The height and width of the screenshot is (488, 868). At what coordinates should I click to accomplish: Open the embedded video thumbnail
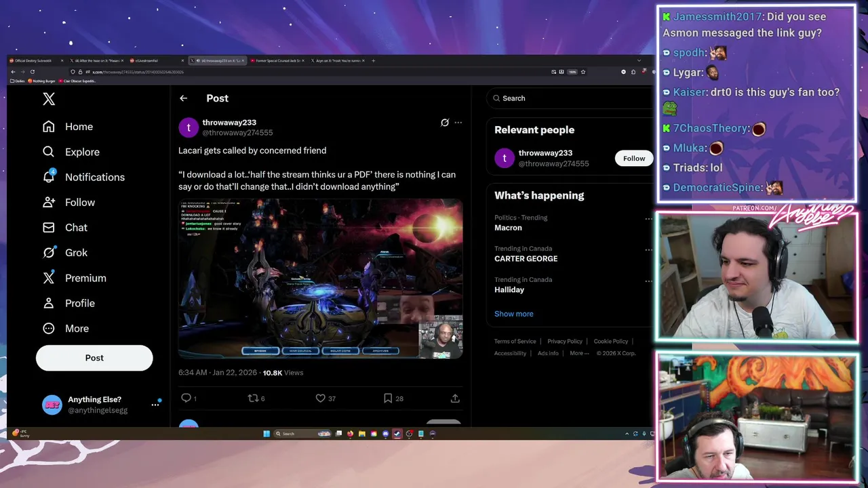click(x=320, y=279)
